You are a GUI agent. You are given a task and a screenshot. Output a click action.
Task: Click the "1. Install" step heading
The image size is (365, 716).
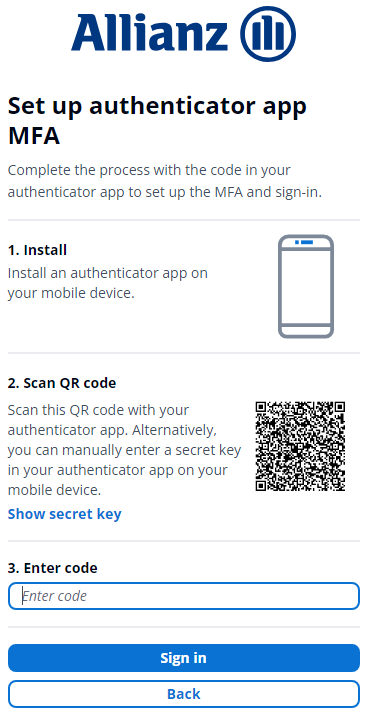[x=37, y=250]
